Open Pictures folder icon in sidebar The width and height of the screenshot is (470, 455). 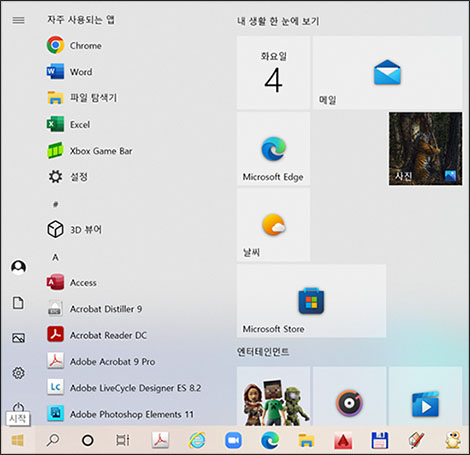click(18, 338)
